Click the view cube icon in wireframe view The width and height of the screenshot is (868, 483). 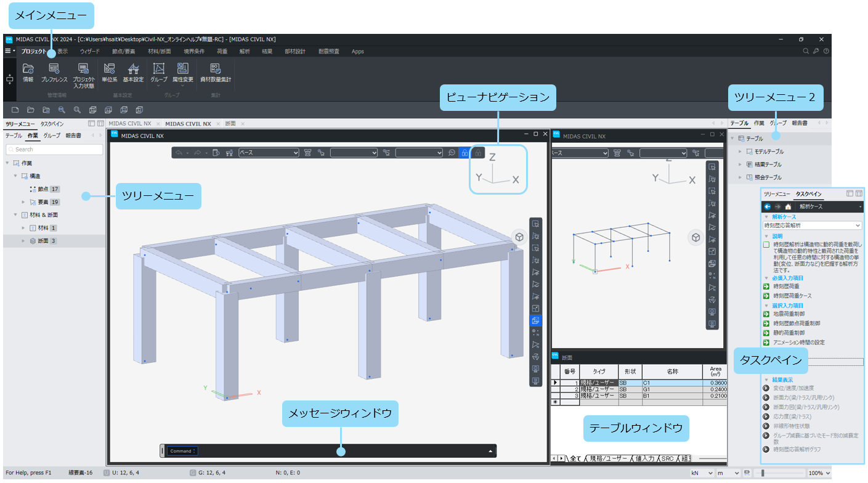pyautogui.click(x=696, y=237)
